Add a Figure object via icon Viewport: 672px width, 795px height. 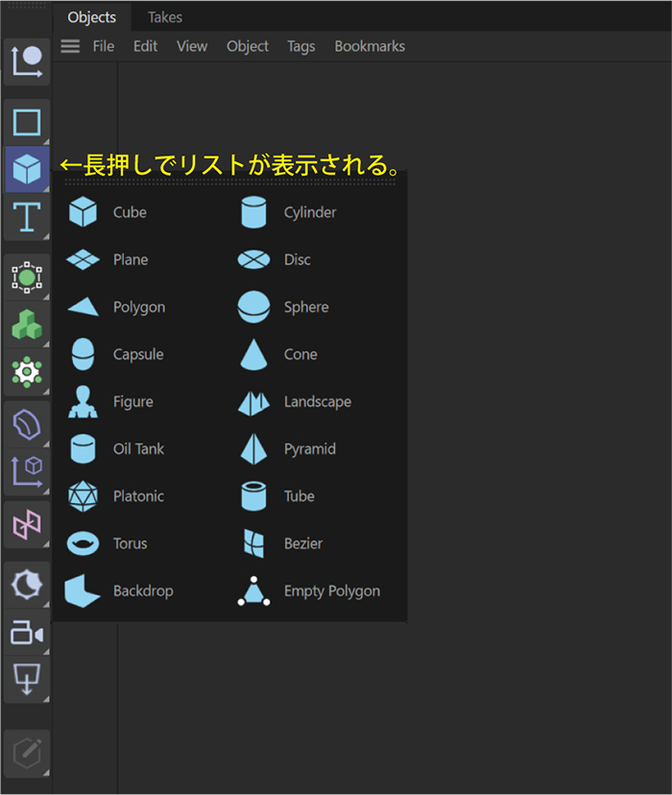point(83,401)
